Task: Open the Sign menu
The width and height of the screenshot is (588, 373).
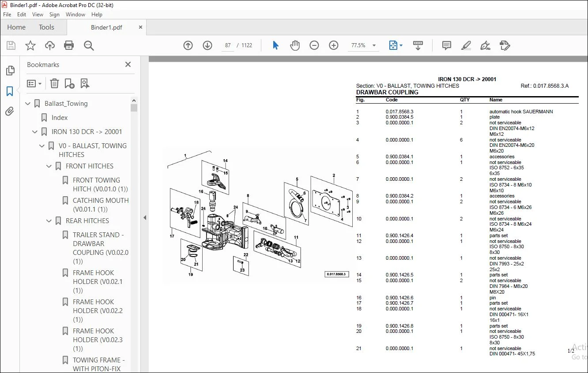Action: [x=55, y=14]
